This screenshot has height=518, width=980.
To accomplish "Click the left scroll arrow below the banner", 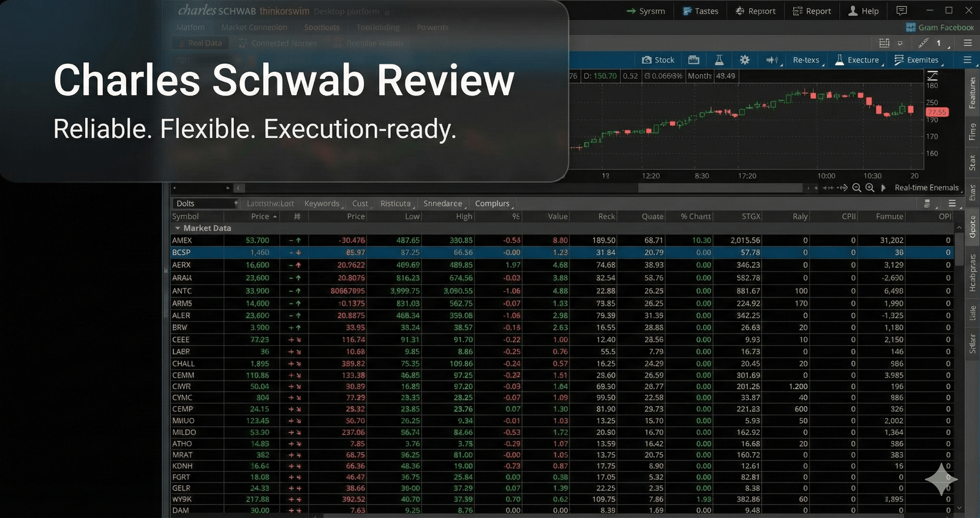I will point(239,188).
